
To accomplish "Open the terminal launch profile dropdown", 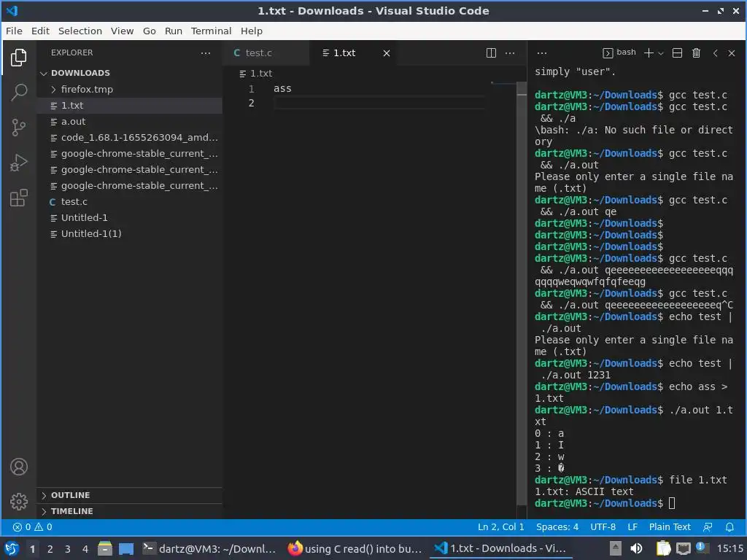I will click(x=661, y=53).
